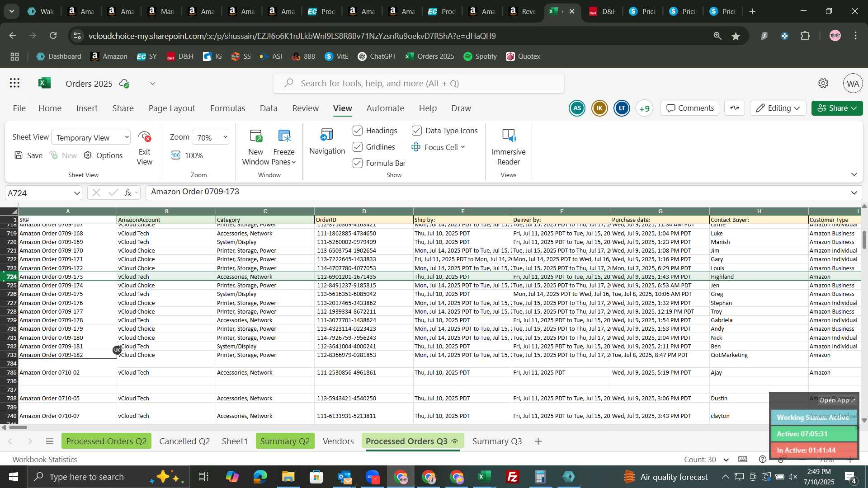Select column D header
The height and width of the screenshot is (488, 868).
(364, 211)
